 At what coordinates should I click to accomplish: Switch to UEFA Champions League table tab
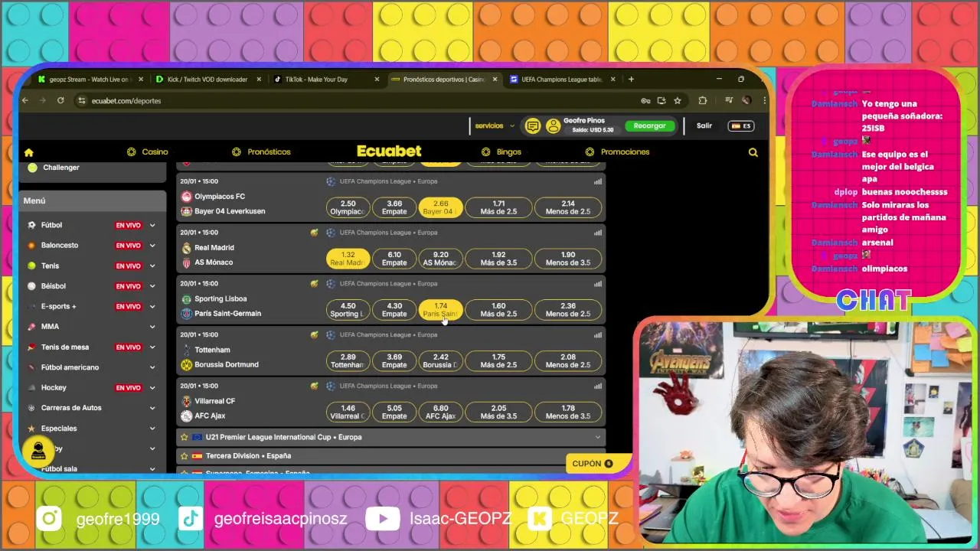pos(563,79)
